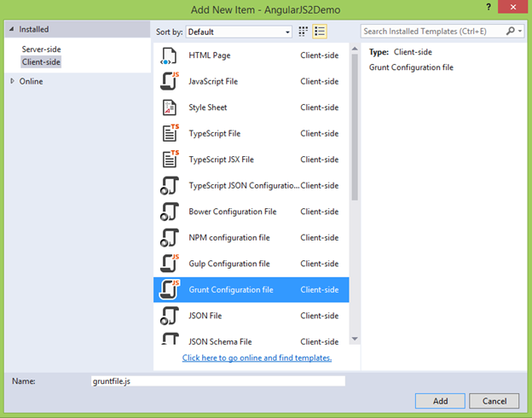Click the NPM configuration file icon

(x=170, y=238)
